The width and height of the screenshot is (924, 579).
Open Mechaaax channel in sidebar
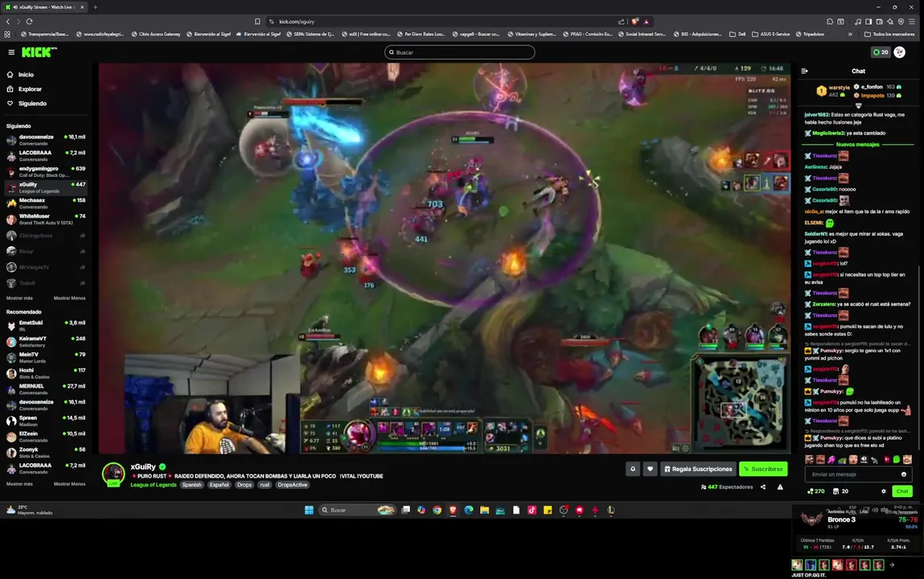point(46,203)
